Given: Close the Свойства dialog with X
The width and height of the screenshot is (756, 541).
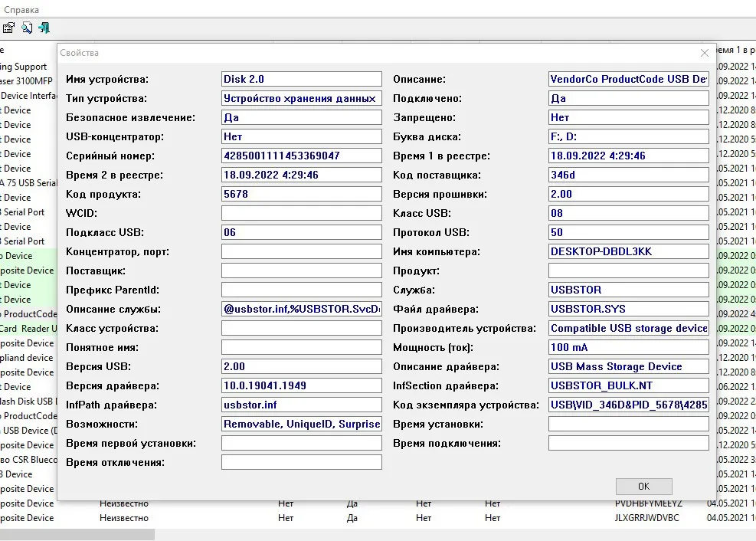Looking at the screenshot, I should point(705,53).
